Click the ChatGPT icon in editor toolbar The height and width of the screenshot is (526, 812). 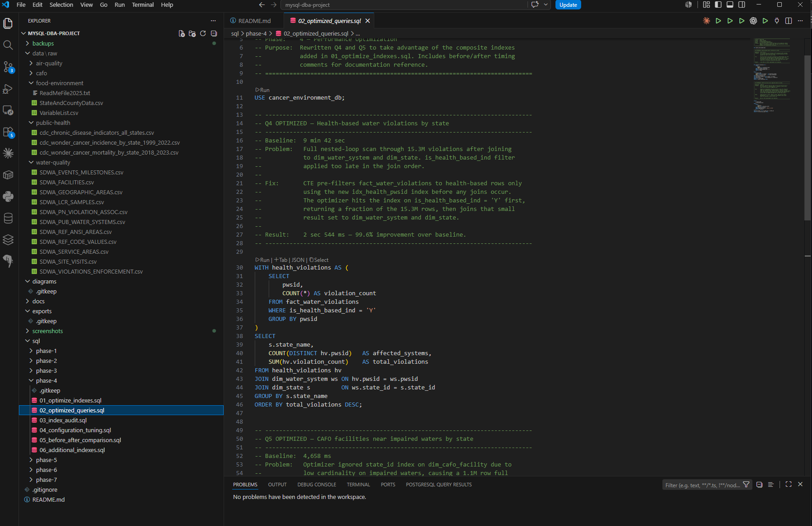point(753,21)
